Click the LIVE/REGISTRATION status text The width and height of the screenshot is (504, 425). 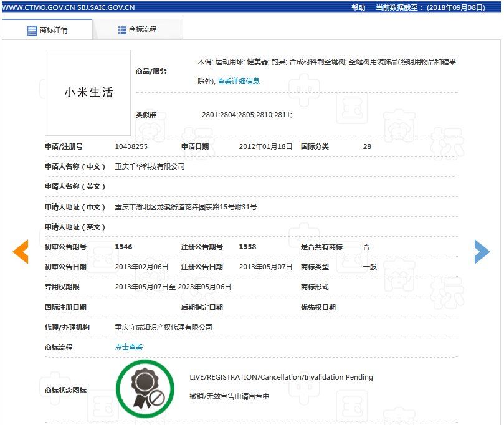point(281,377)
